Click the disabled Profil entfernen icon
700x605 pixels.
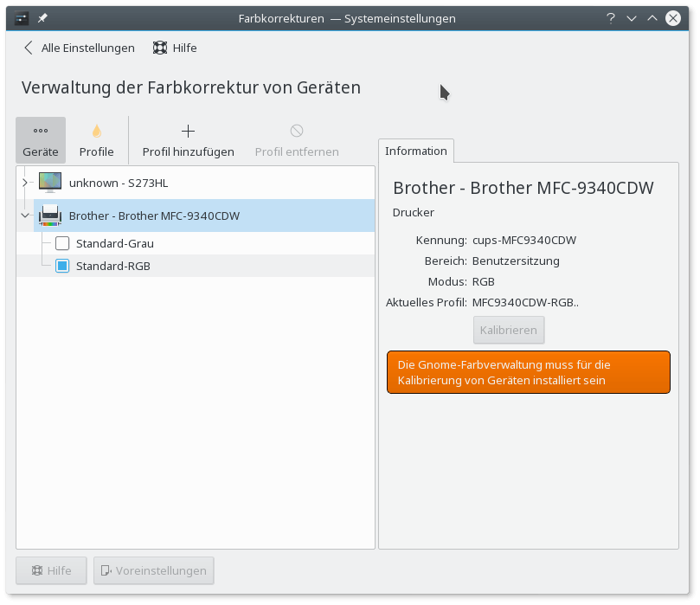[x=297, y=131]
